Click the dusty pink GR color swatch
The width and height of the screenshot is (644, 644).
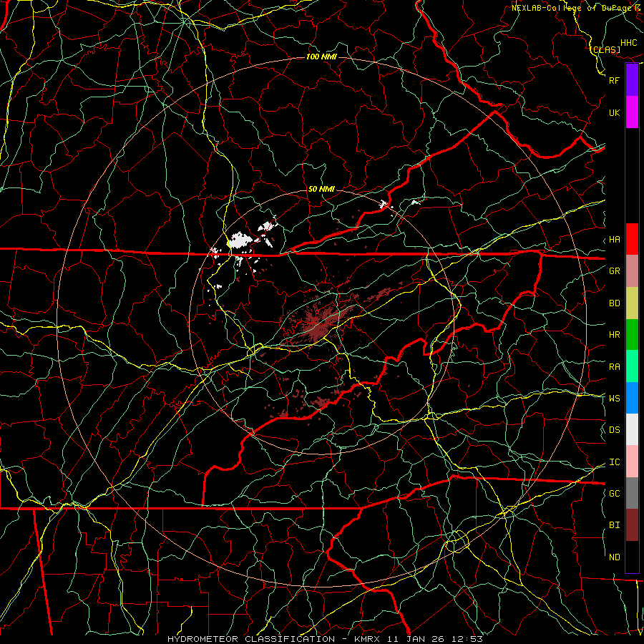pos(632,271)
